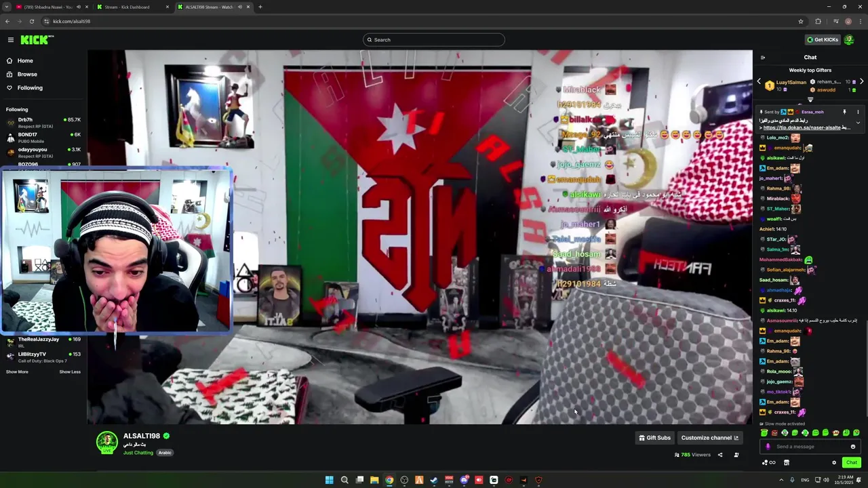The height and width of the screenshot is (488, 868).
Task: Open the icon right of share
Action: tap(736, 455)
